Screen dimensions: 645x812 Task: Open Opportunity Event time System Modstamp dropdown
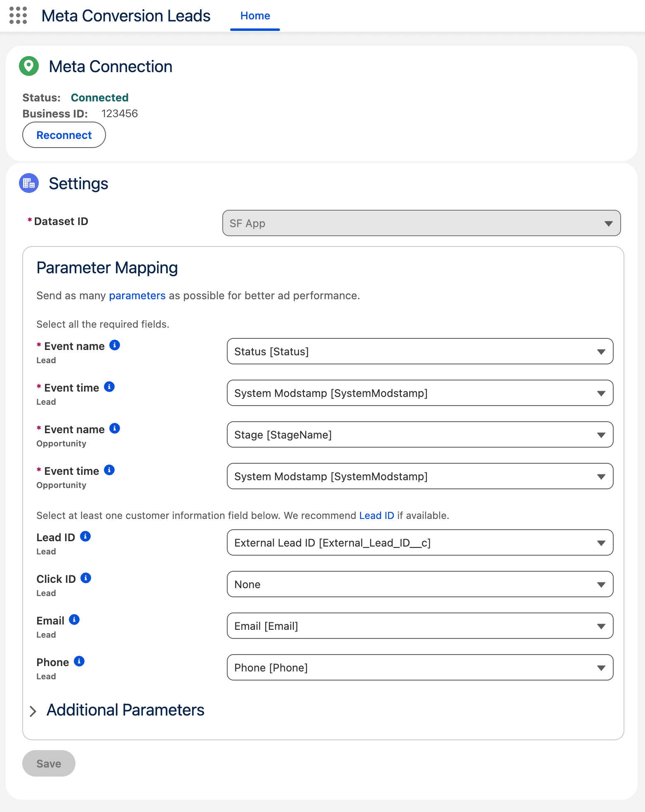pyautogui.click(x=420, y=476)
